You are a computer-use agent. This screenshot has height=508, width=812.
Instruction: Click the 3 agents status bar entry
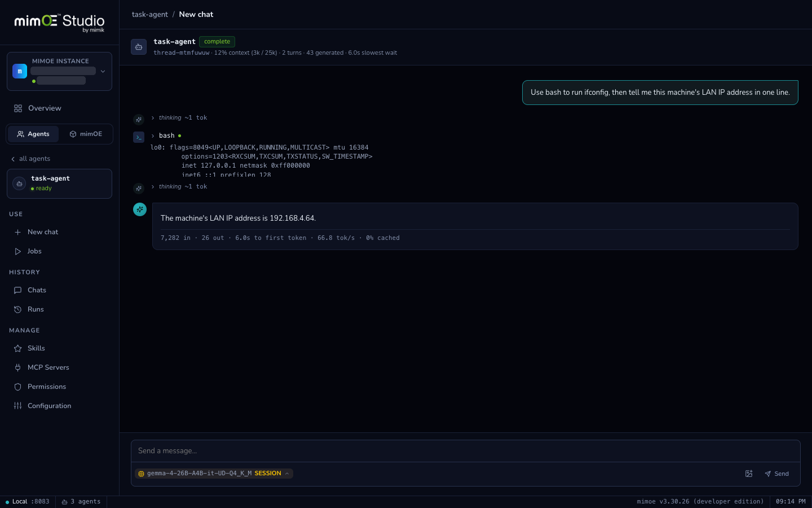pyautogui.click(x=81, y=502)
